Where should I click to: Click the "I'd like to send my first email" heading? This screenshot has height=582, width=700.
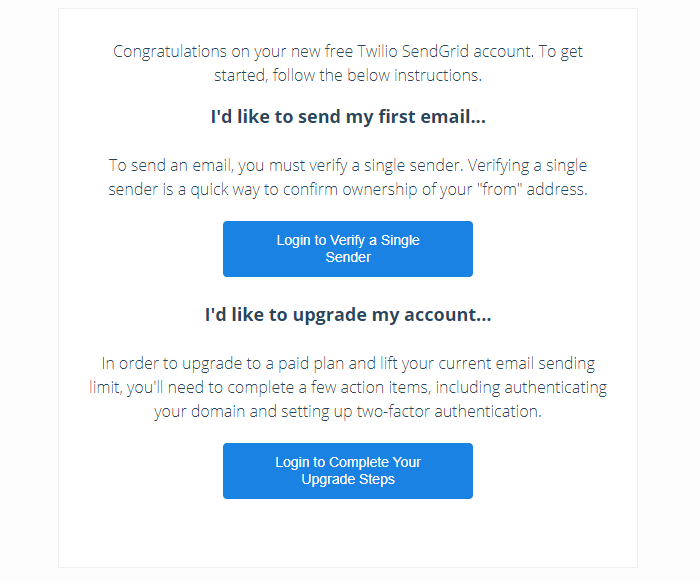point(348,117)
